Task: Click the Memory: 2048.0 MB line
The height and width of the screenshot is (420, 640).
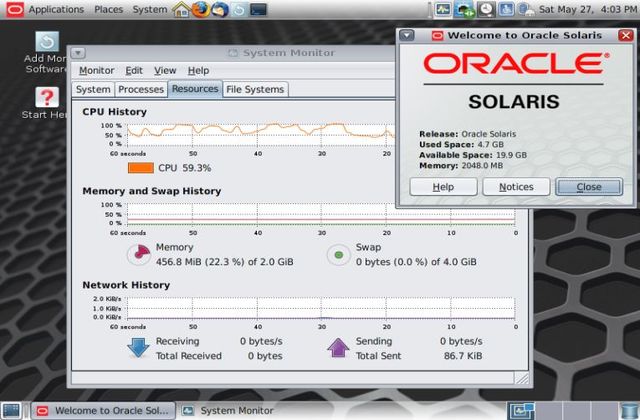Action: pos(461,166)
